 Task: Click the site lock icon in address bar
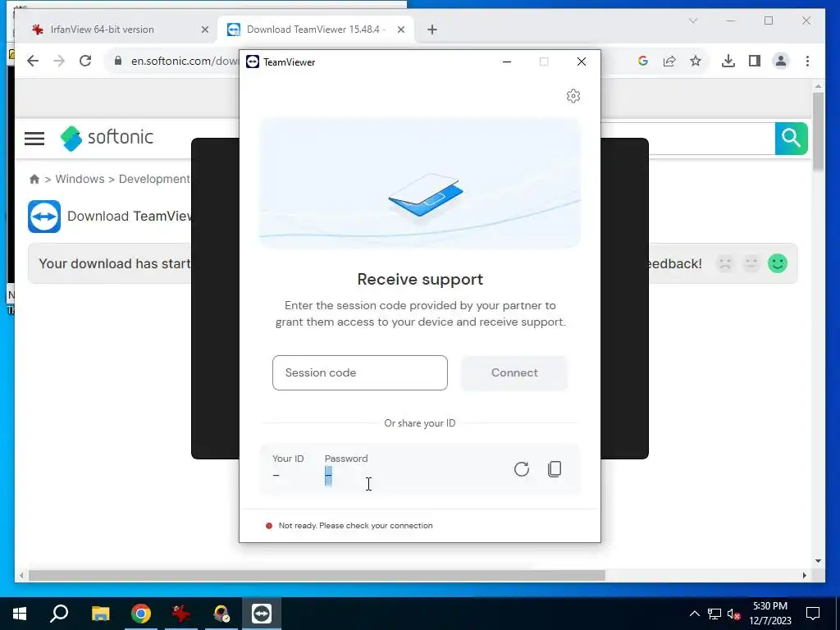(118, 61)
